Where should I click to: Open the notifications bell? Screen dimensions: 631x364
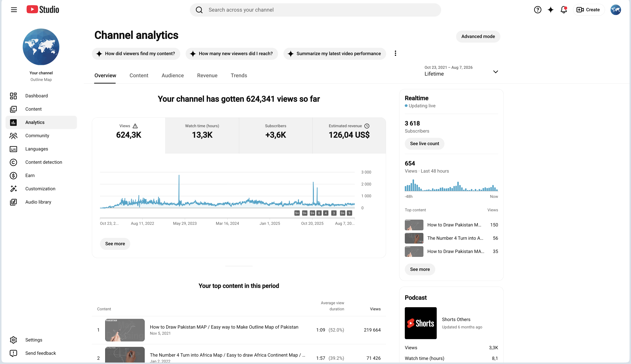563,10
